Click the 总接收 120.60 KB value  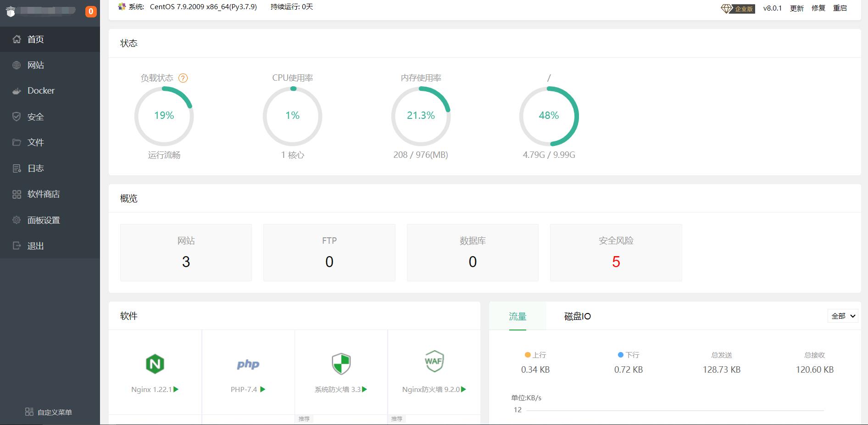(815, 369)
